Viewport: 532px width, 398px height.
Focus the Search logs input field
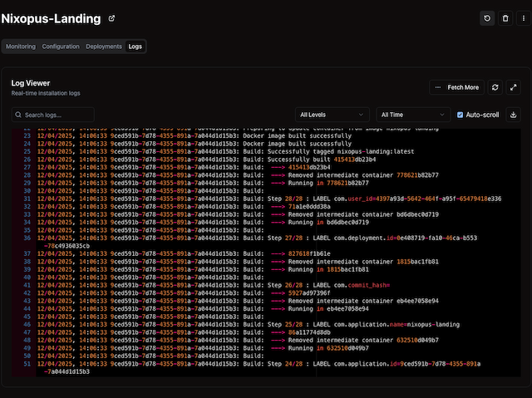pyautogui.click(x=53, y=115)
